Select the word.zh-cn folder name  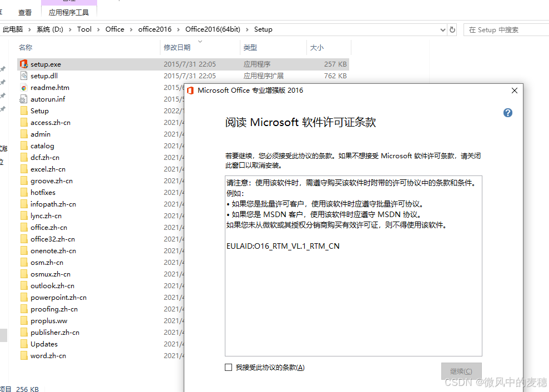point(48,355)
